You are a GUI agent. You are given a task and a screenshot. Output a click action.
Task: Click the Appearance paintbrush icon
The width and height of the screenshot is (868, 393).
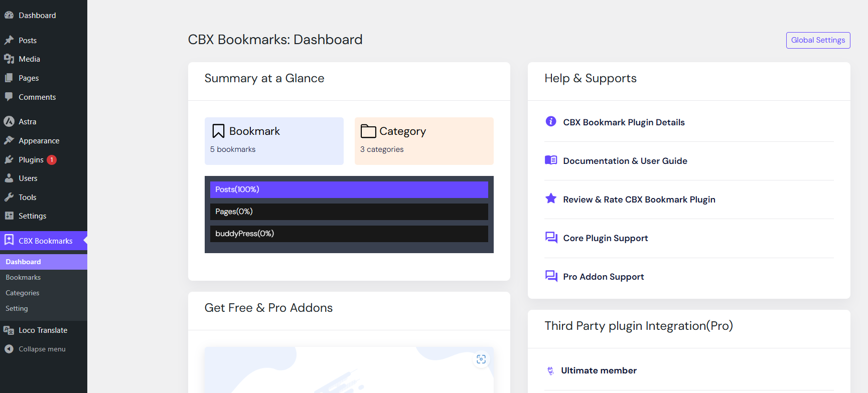pos(9,140)
